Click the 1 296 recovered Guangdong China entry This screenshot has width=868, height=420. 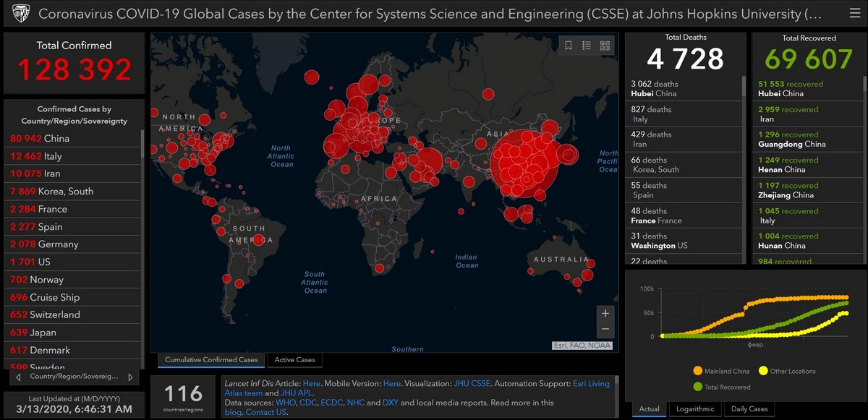[808, 139]
